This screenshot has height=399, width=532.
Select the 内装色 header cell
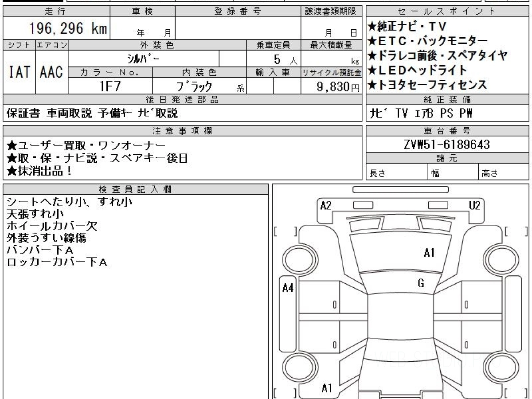(199, 72)
